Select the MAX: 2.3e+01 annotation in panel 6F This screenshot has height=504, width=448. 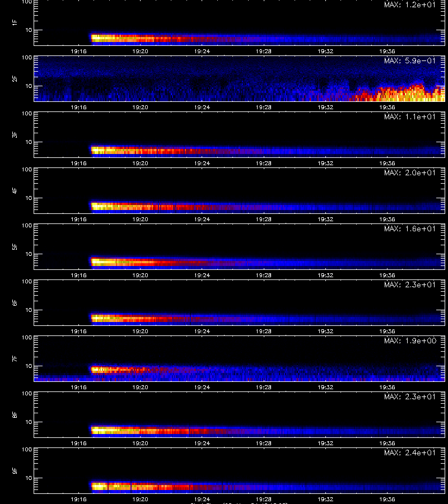(410, 284)
